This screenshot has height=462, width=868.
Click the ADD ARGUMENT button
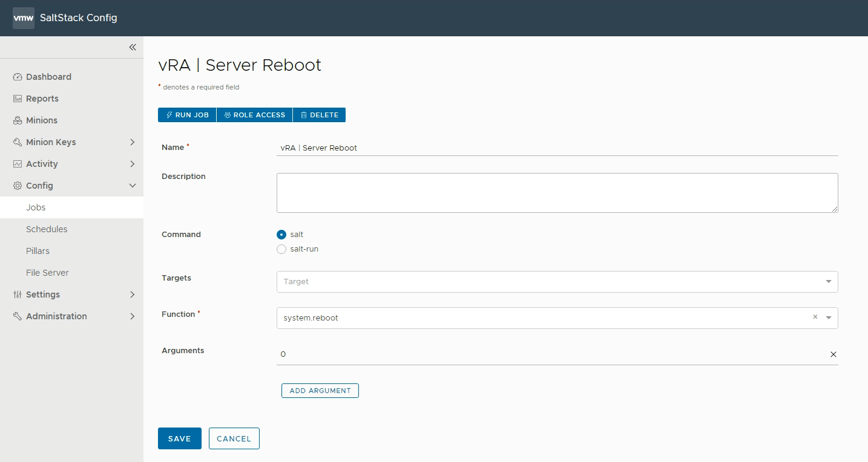(320, 390)
